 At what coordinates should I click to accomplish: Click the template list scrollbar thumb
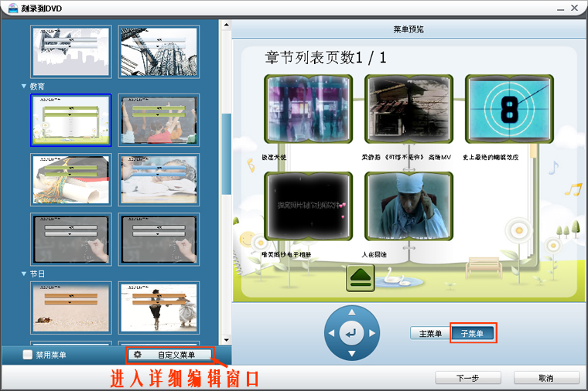(226, 154)
